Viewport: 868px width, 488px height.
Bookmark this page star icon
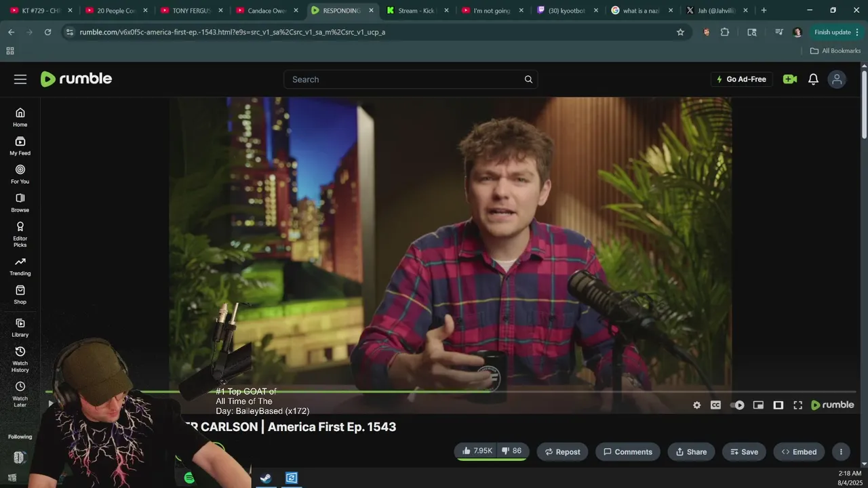pos(680,32)
